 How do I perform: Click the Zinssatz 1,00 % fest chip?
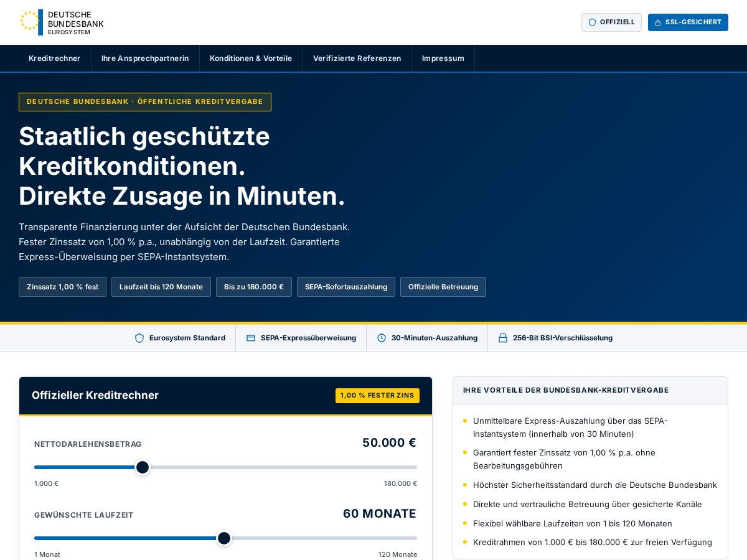[62, 287]
